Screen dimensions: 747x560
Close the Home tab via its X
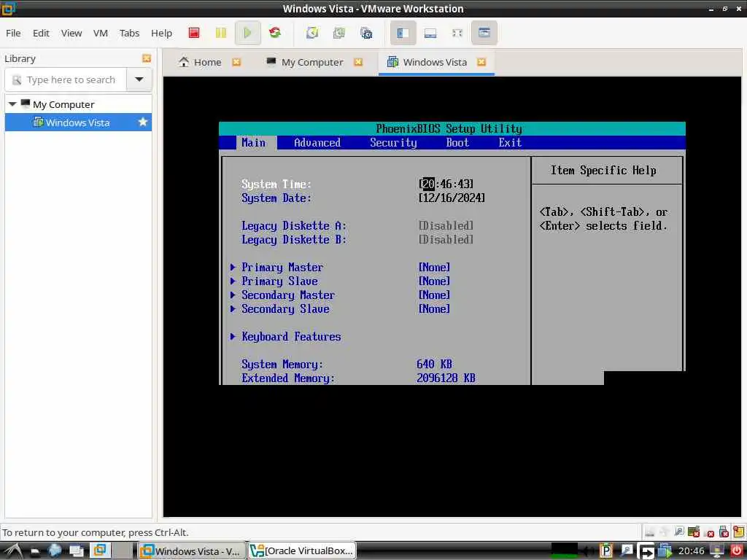click(236, 62)
